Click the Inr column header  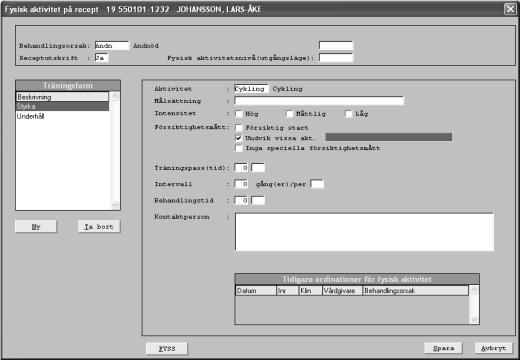point(288,291)
